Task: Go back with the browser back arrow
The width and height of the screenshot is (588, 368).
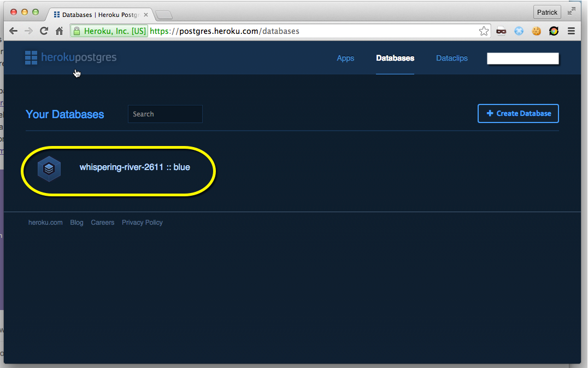Action: (x=13, y=31)
